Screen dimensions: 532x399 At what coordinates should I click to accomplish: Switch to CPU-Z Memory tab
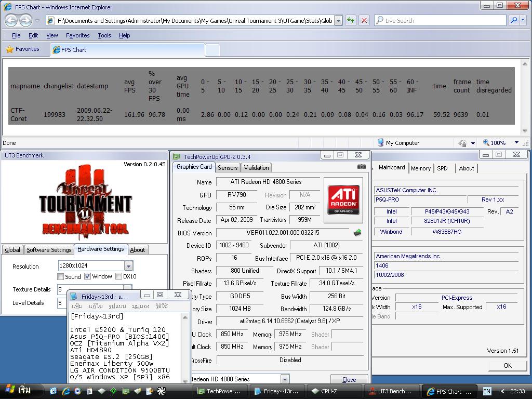421,168
